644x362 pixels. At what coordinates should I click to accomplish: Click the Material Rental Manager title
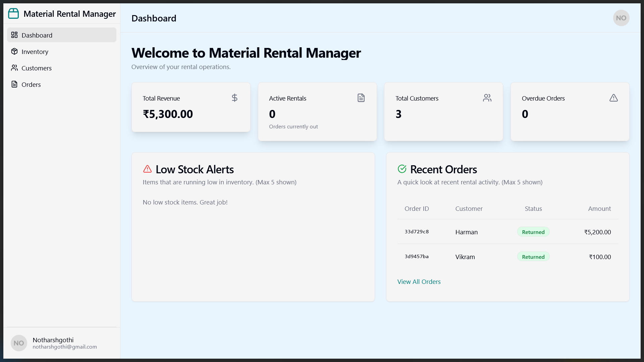tap(69, 14)
